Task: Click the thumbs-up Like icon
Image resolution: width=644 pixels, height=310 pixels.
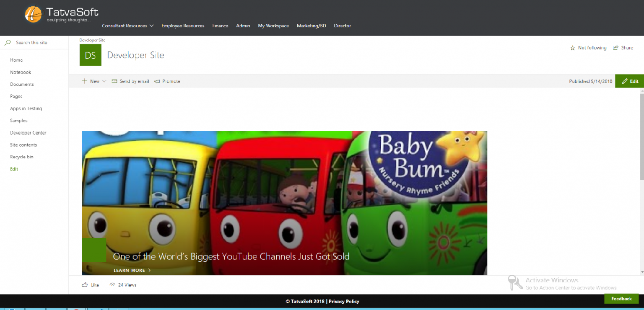Action: pos(85,285)
